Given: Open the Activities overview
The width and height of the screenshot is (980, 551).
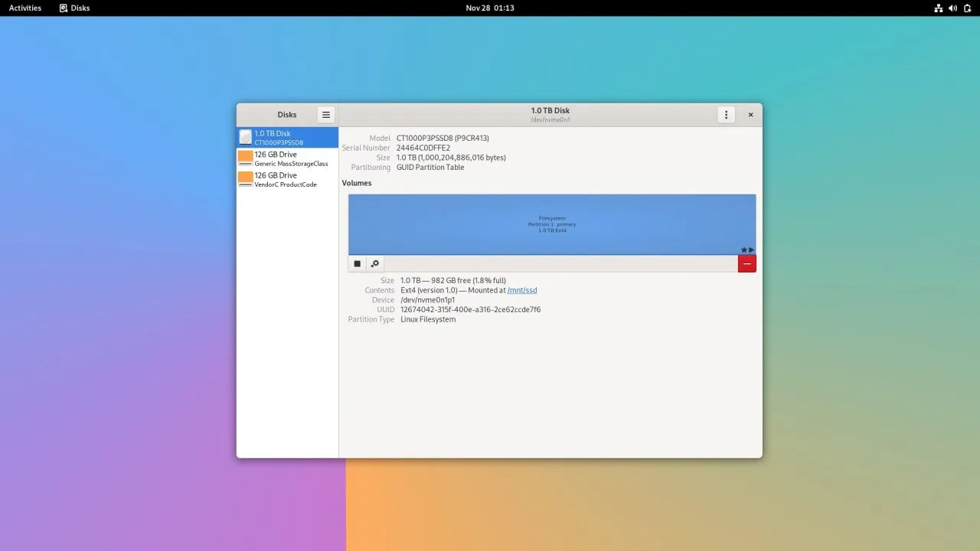Looking at the screenshot, I should [x=24, y=8].
